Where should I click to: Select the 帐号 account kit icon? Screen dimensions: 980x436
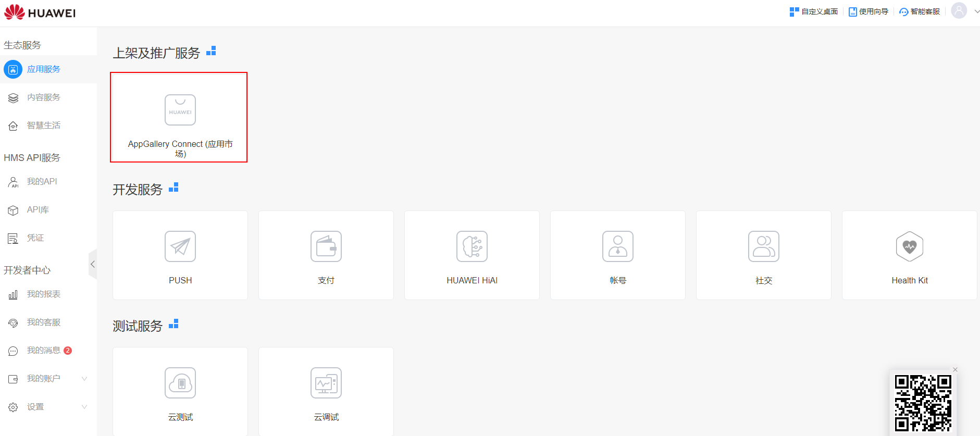[618, 246]
